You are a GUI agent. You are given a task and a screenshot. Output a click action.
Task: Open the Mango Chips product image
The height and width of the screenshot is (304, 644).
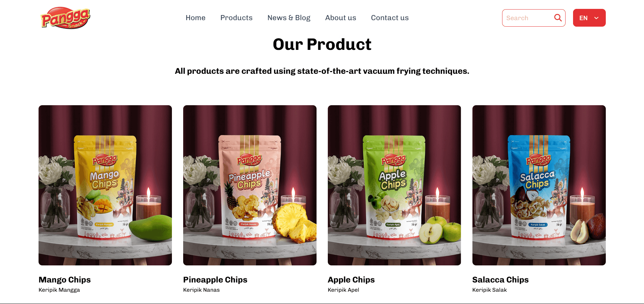(105, 185)
